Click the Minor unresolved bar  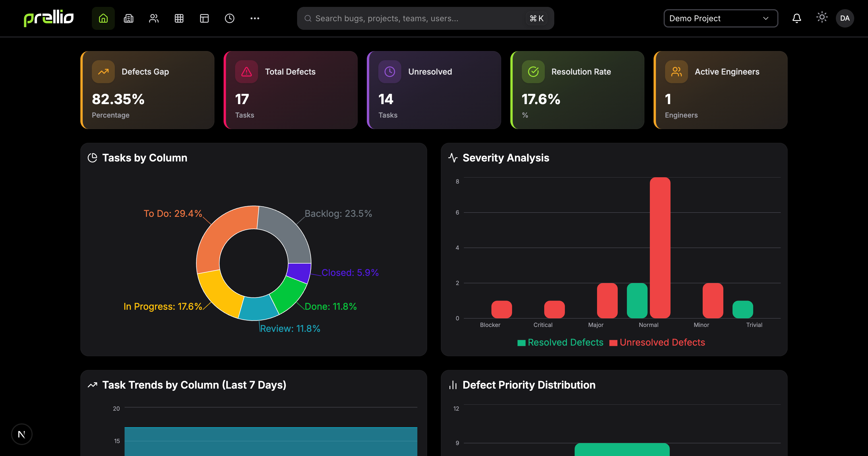tap(713, 300)
